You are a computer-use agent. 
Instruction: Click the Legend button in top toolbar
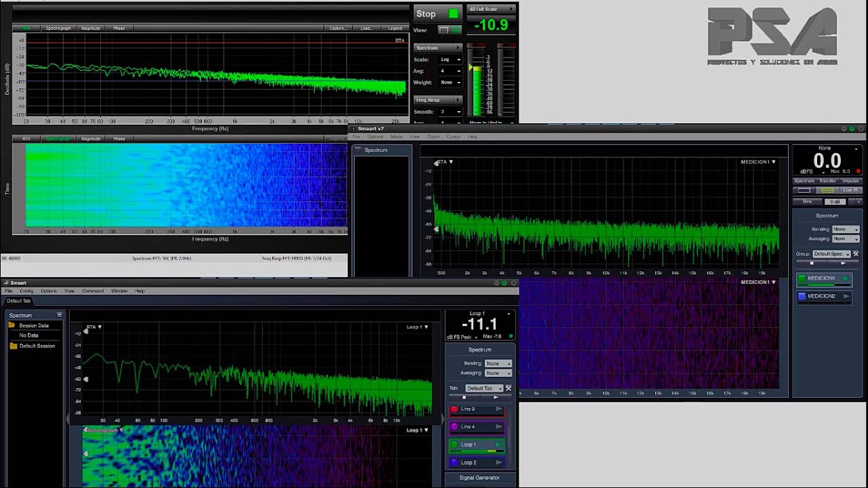point(395,28)
